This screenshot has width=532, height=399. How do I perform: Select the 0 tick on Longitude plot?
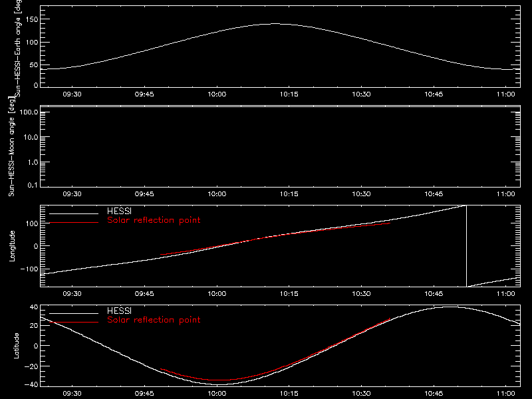37,246
